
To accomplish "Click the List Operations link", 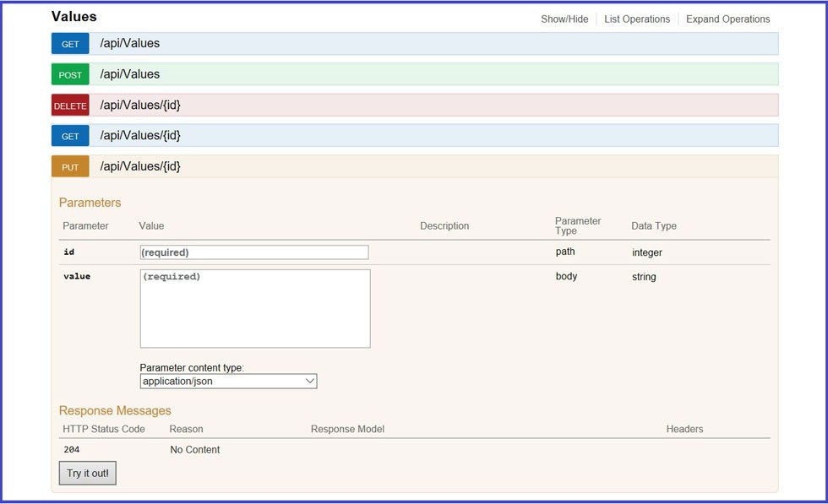I will 637,19.
